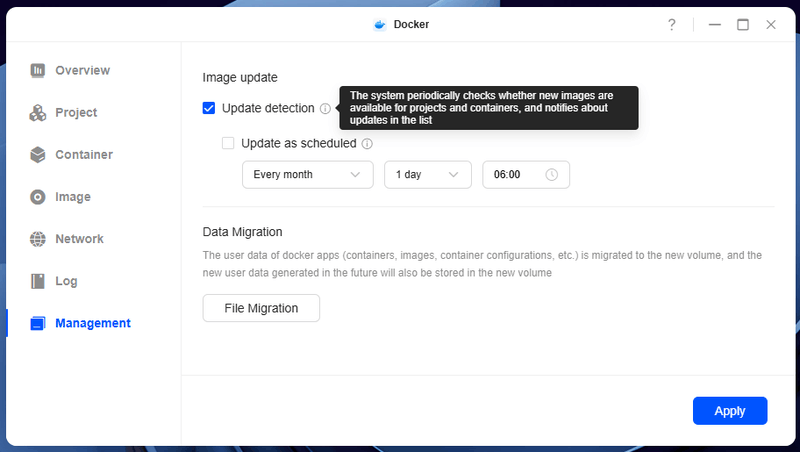The width and height of the screenshot is (800, 452).
Task: Click the Image disc icon
Action: [x=37, y=197]
